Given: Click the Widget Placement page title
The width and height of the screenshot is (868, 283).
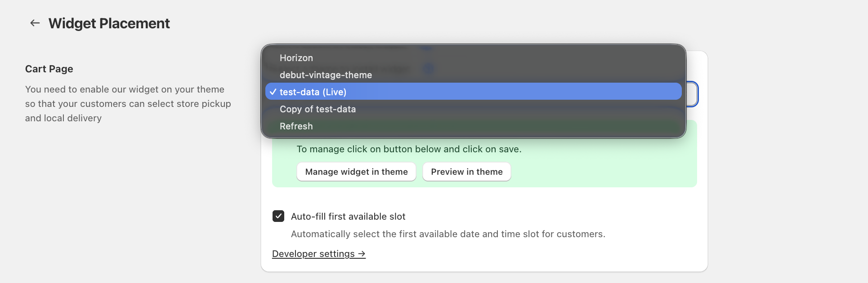Looking at the screenshot, I should click(x=109, y=23).
